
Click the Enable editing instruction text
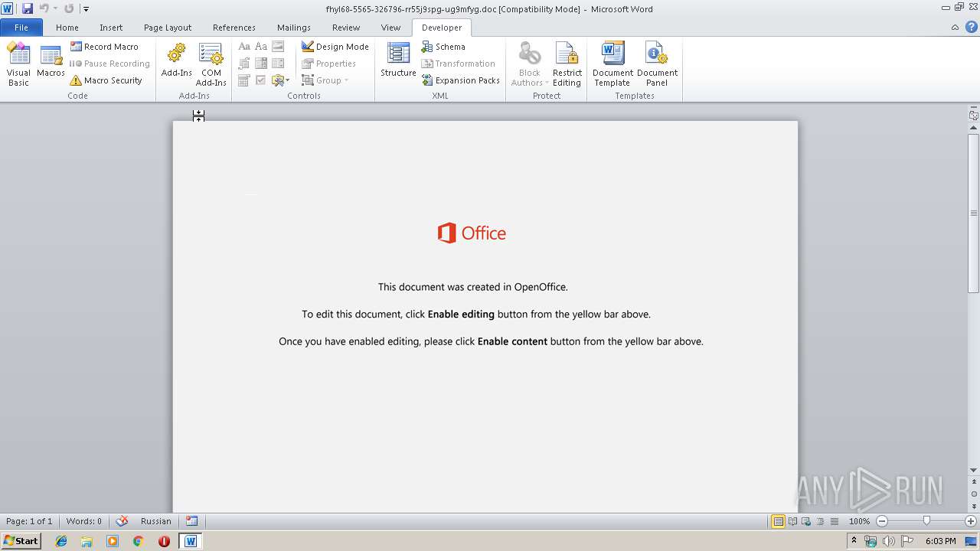pos(475,314)
